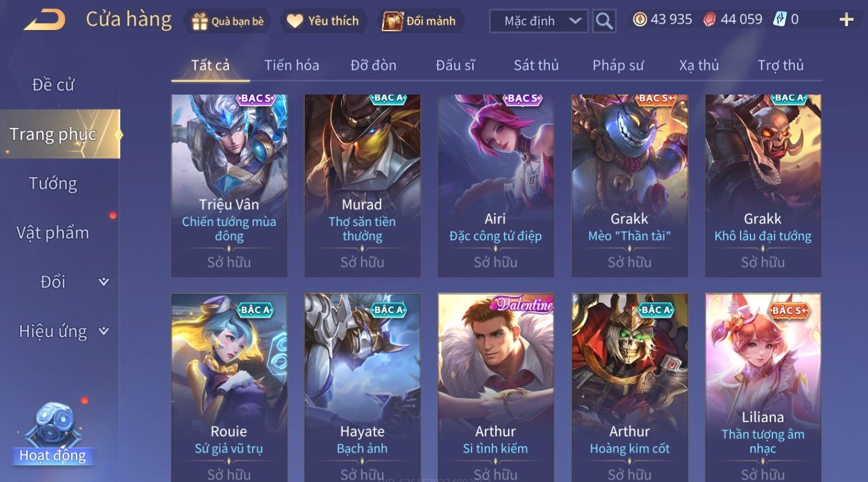This screenshot has height=482, width=868.
Task: Switch to the Pháp sư tab
Action: point(618,65)
